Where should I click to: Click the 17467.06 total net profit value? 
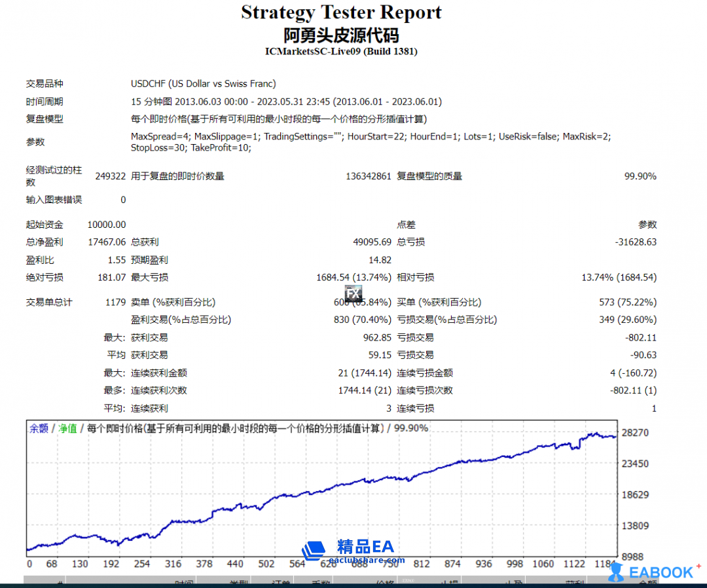click(x=107, y=242)
